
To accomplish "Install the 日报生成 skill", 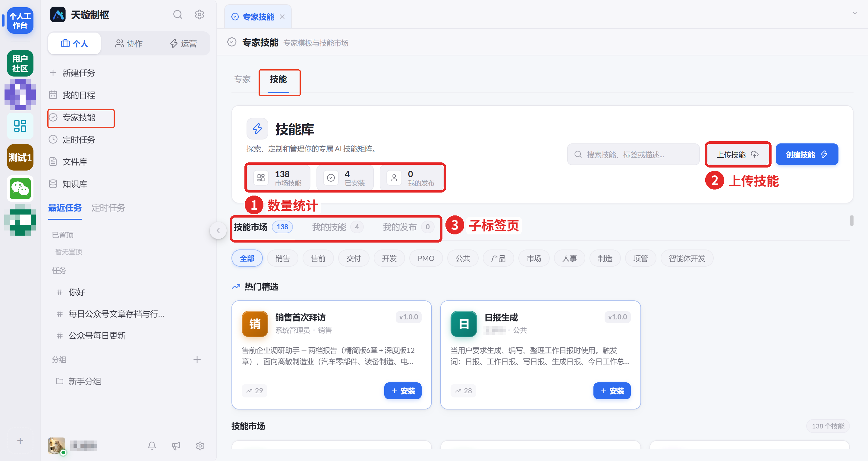I will tap(612, 391).
